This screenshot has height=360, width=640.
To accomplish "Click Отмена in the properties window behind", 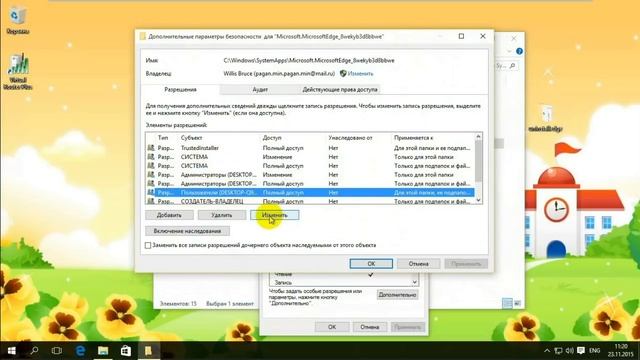I will [370, 327].
